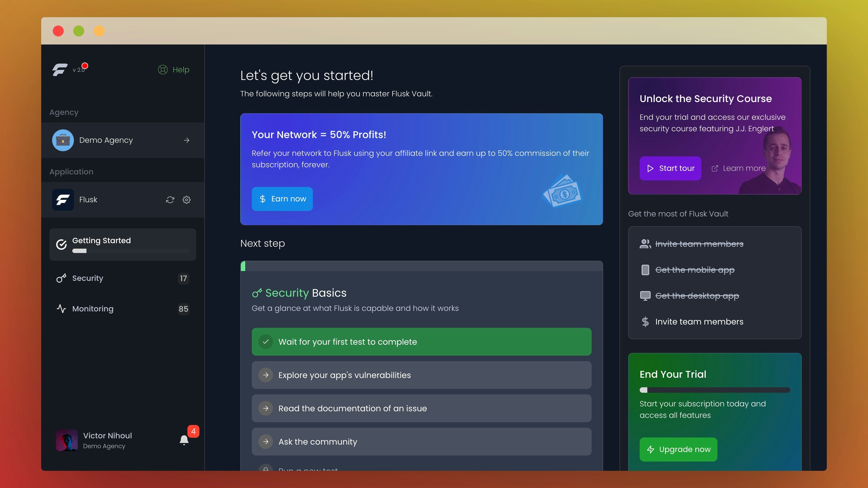Click Start tour button
868x488 pixels.
coord(670,168)
